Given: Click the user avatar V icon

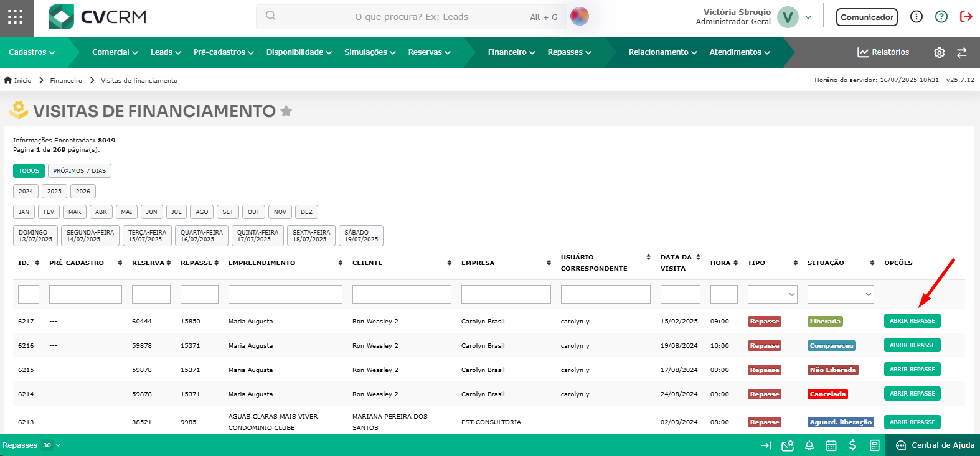Looking at the screenshot, I should (788, 17).
